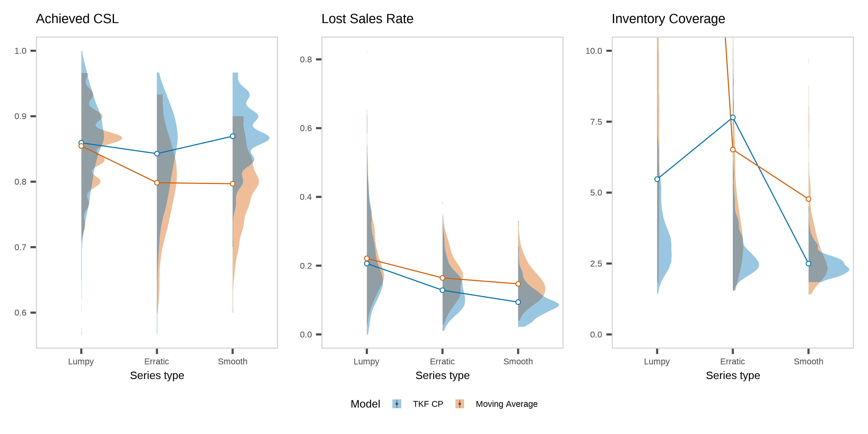Click Smooth axis label under Lost Sales Rate
868x434 pixels.
coord(518,362)
